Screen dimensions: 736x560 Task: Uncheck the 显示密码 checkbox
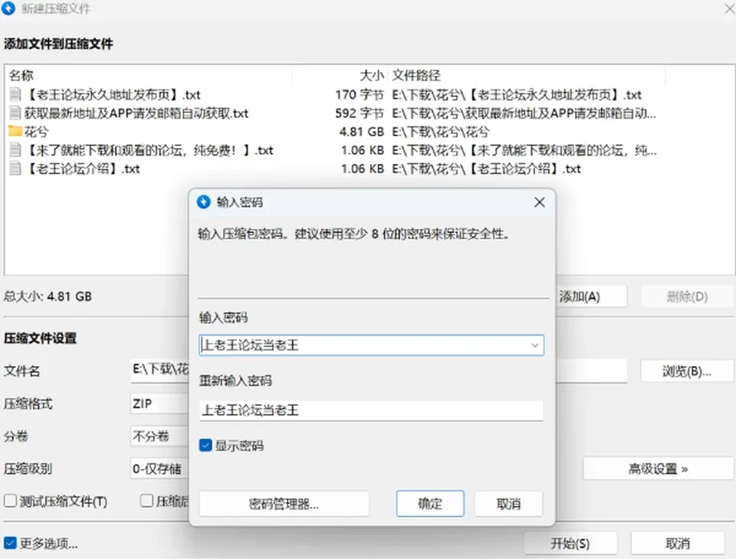point(205,445)
